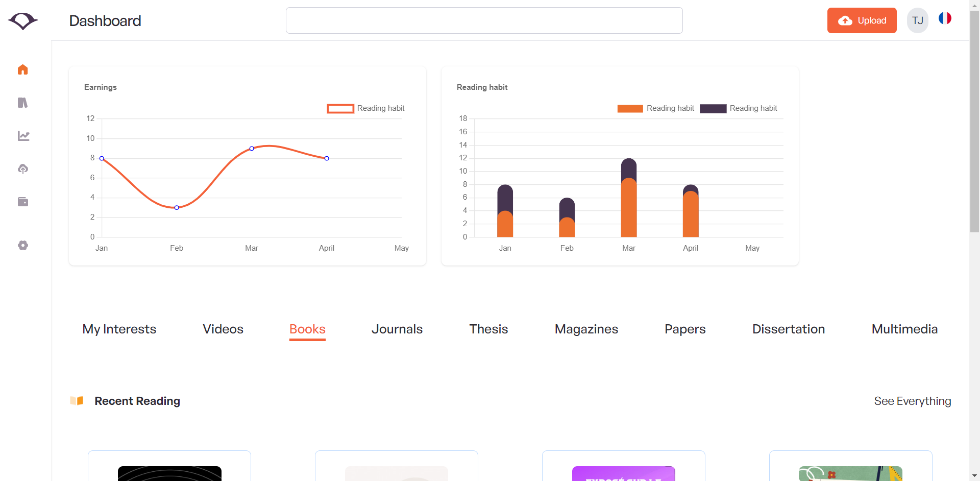This screenshot has height=481, width=980.
Task: Click the search input field
Action: coord(484,20)
